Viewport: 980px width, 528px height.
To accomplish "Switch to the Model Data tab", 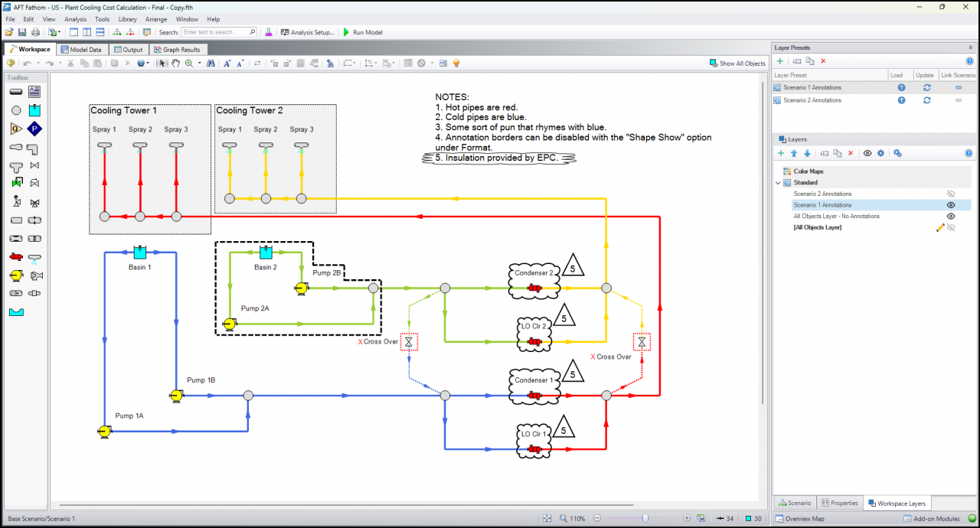I will (81, 49).
